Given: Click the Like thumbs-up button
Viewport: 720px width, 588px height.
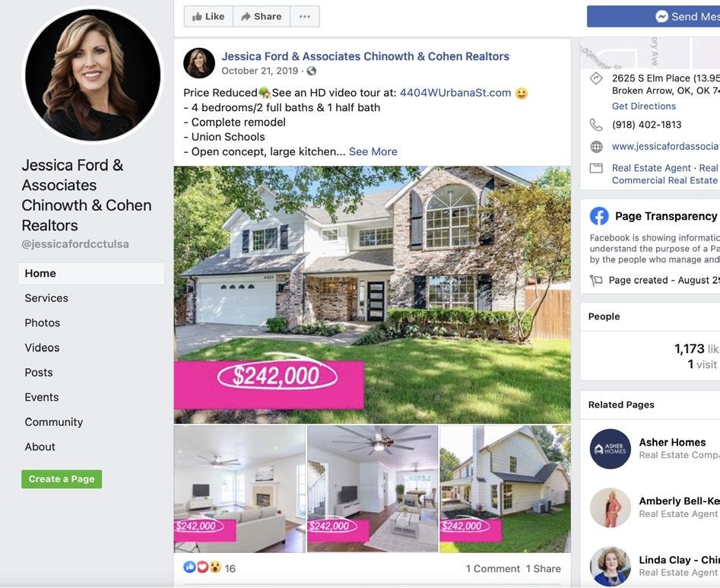Looking at the screenshot, I should tap(208, 17).
